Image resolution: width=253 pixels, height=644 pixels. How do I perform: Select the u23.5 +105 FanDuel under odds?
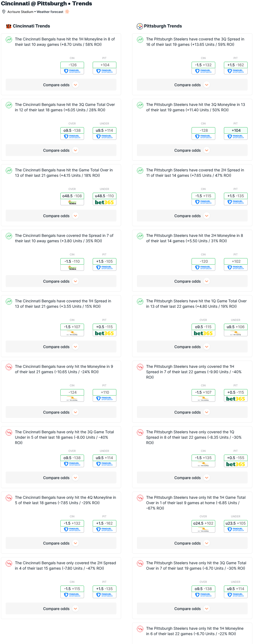pyautogui.click(x=236, y=526)
